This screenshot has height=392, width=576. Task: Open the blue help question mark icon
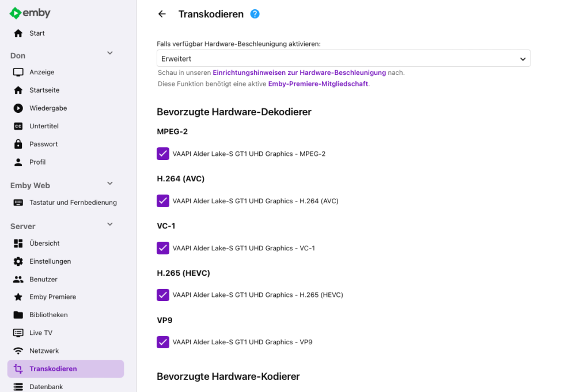pos(255,14)
